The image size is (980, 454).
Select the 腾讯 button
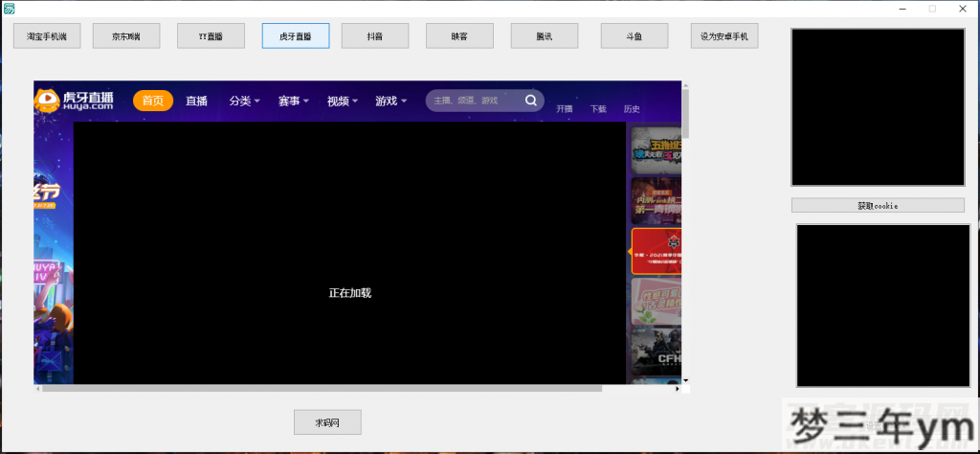(545, 36)
